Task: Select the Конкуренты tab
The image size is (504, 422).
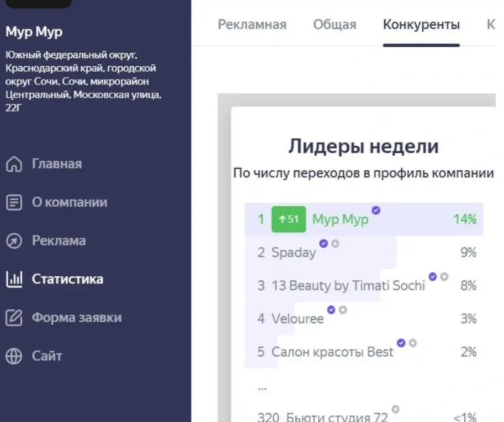Action: pos(421,24)
